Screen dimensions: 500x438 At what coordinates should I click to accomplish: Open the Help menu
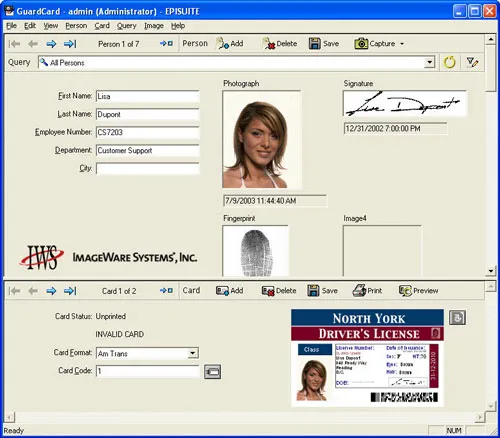pos(178,26)
